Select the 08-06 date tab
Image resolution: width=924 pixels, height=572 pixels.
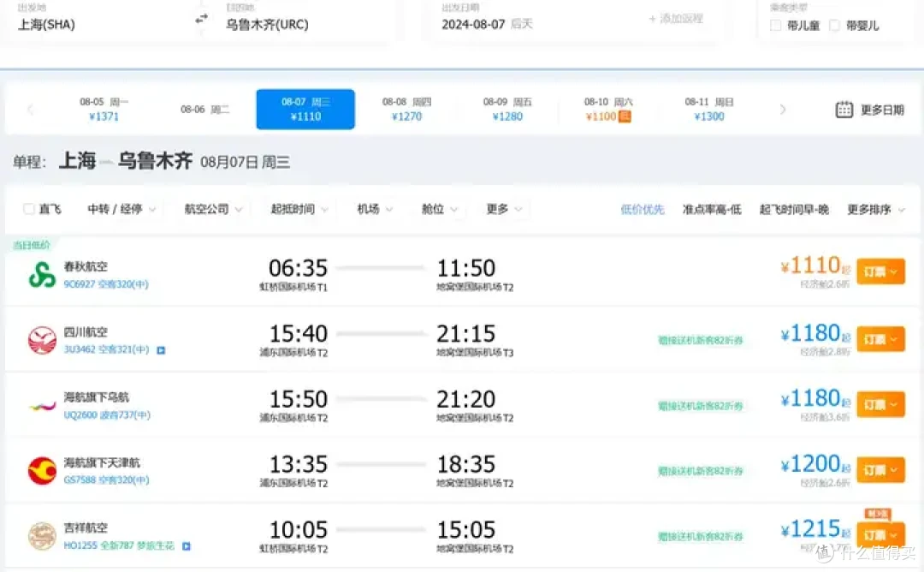(x=204, y=109)
